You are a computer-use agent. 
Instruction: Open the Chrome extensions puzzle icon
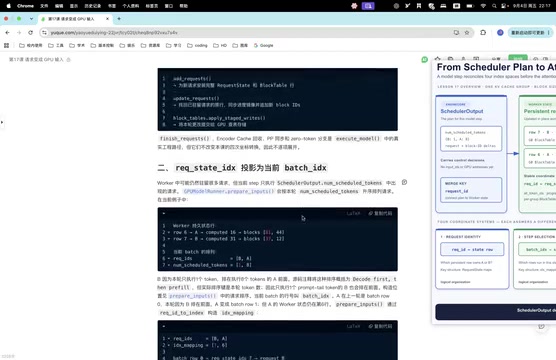(483, 33)
